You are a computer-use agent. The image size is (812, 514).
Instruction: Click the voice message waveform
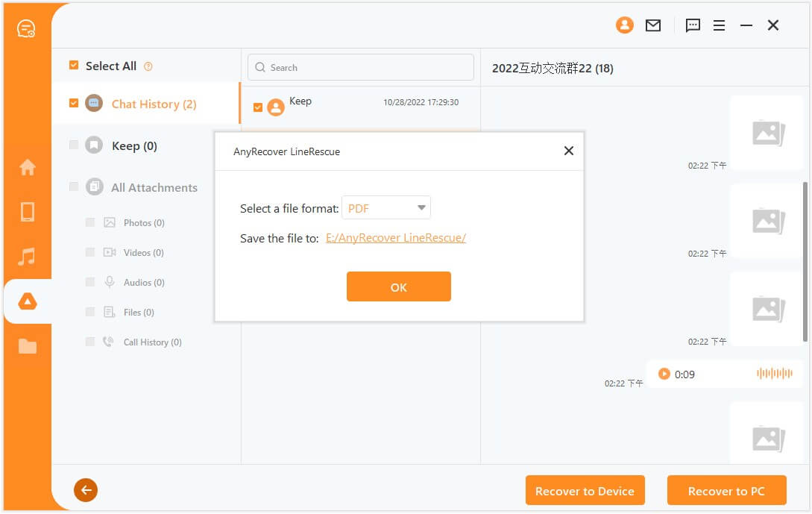click(774, 373)
